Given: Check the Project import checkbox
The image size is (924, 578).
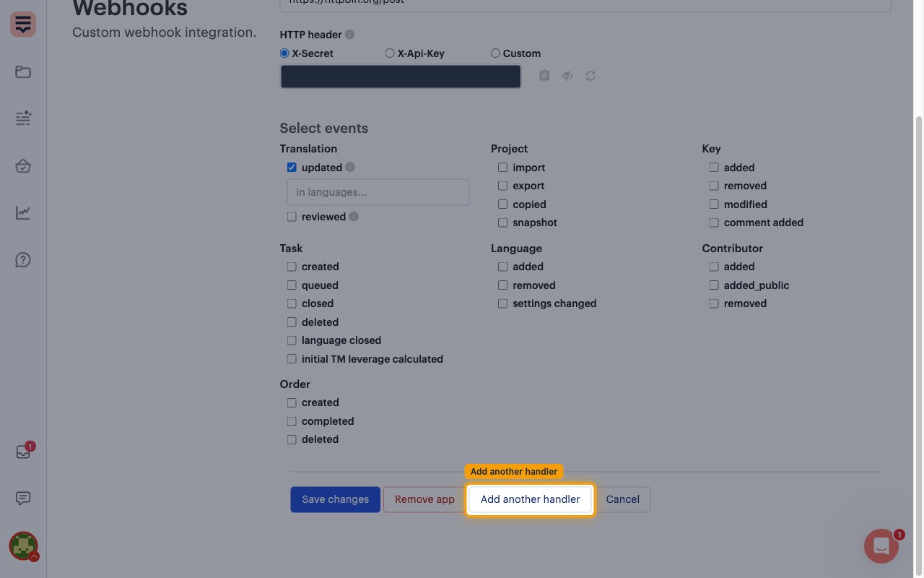Looking at the screenshot, I should [502, 168].
